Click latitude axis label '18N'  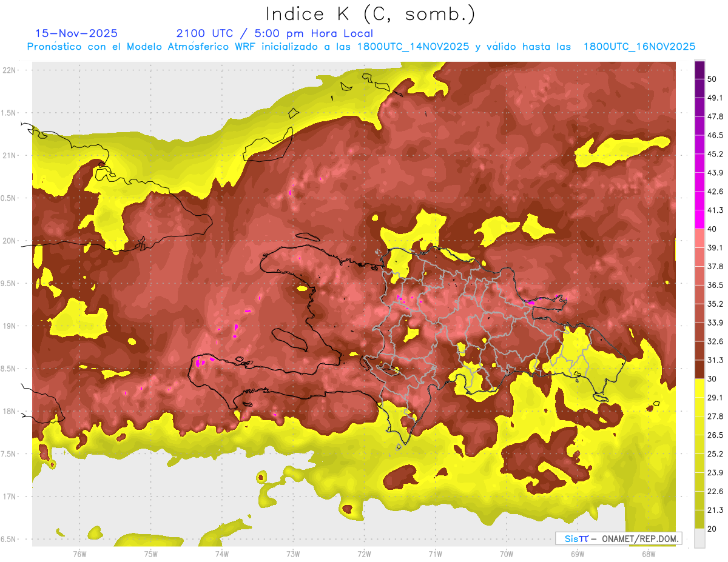coord(10,411)
